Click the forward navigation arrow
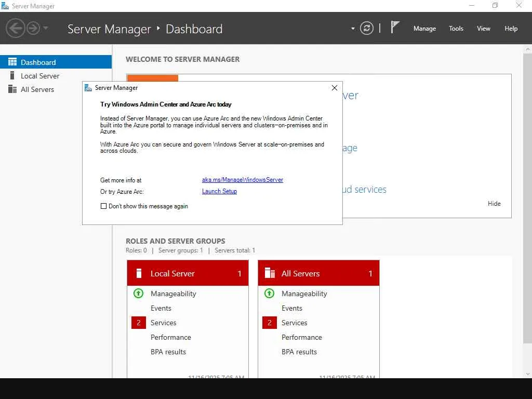 [x=33, y=28]
